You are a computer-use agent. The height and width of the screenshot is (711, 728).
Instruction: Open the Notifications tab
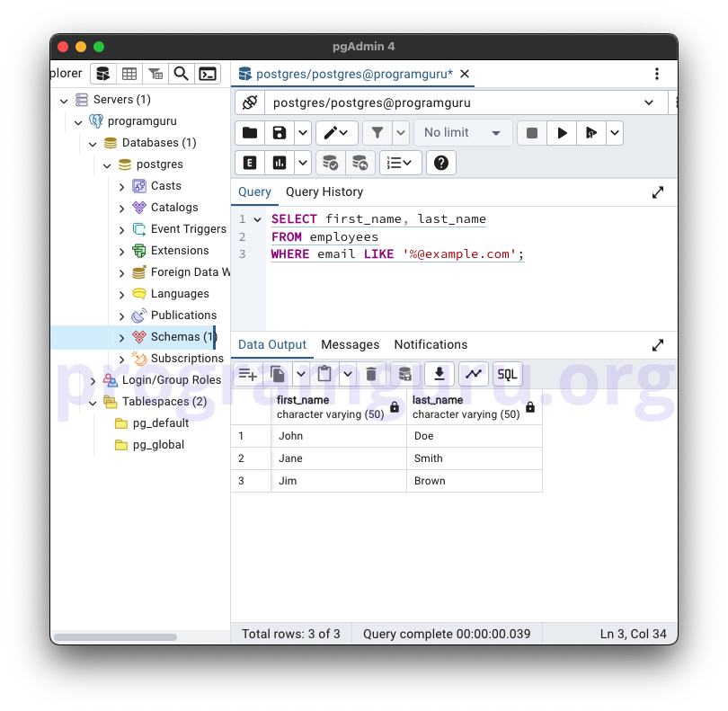pyautogui.click(x=431, y=344)
